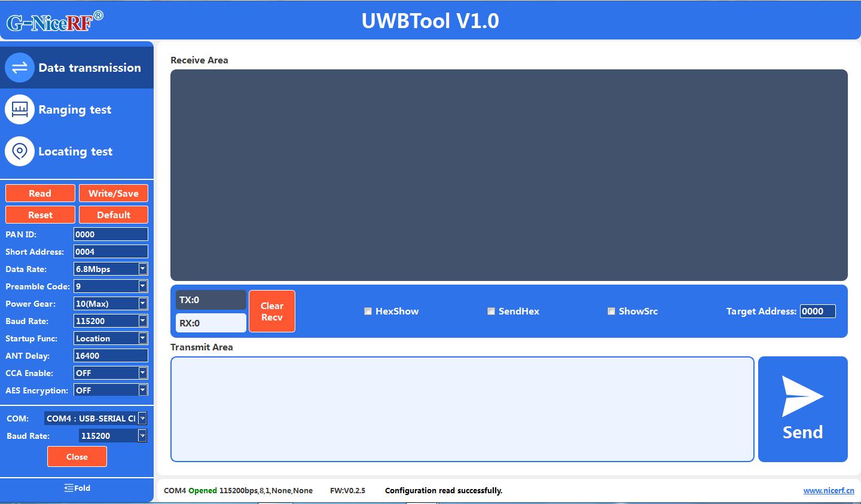This screenshot has height=504, width=861.
Task: Click the Fold list icon
Action: tap(69, 488)
